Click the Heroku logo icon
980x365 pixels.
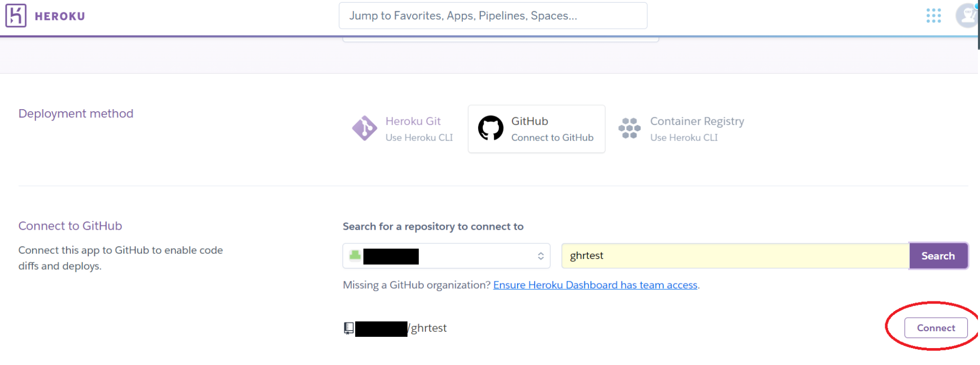click(x=16, y=15)
